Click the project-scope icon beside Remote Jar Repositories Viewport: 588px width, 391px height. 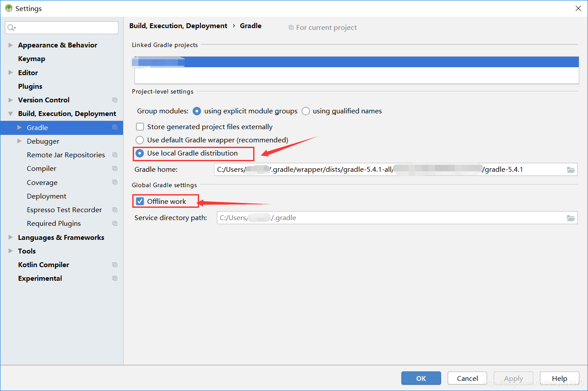pyautogui.click(x=115, y=155)
